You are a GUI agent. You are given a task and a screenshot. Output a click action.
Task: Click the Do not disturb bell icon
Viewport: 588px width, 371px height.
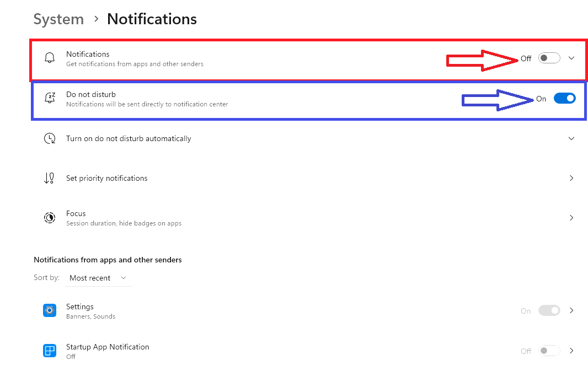pos(50,99)
